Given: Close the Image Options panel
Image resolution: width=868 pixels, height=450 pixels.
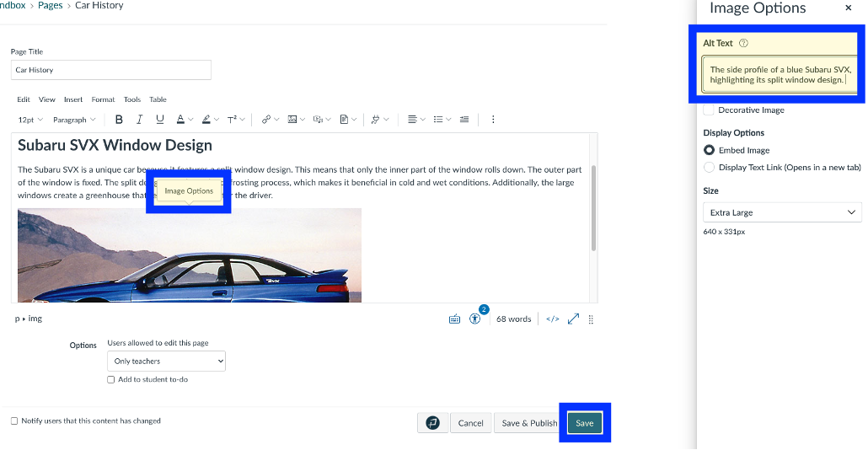Looking at the screenshot, I should (x=848, y=8).
